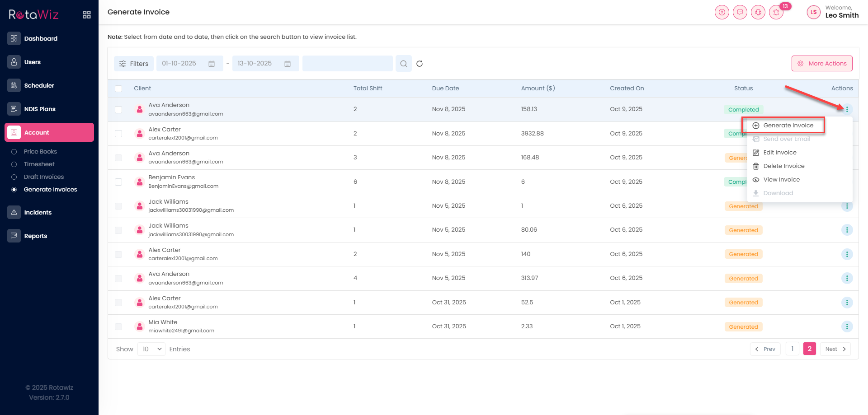This screenshot has height=415, width=868.
Task: Select View Invoice in the actions menu
Action: pyautogui.click(x=781, y=180)
